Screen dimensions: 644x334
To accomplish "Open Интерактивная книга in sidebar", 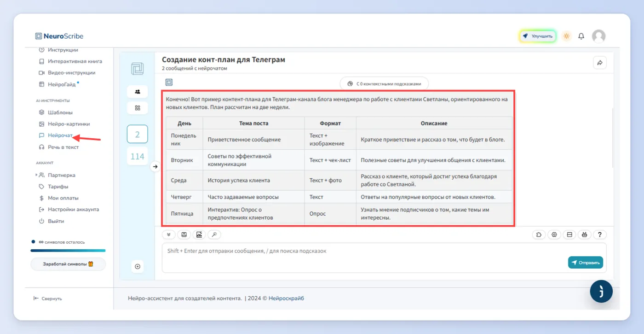I will (70, 61).
